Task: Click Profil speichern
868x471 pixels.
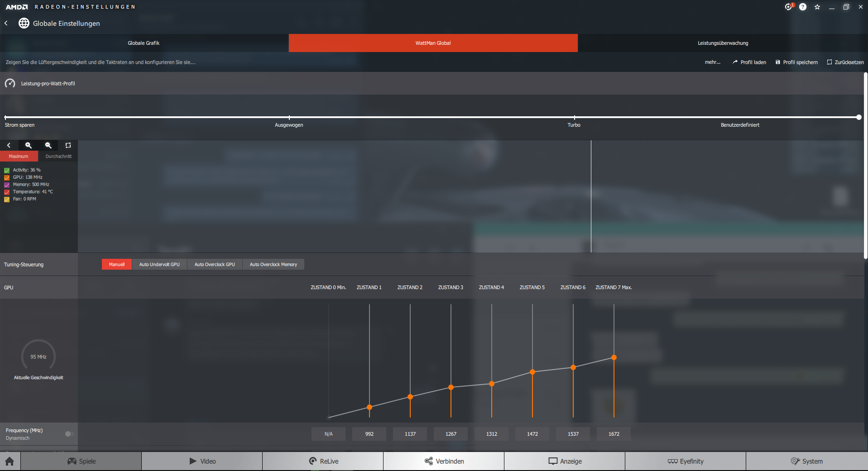Action: [796, 62]
